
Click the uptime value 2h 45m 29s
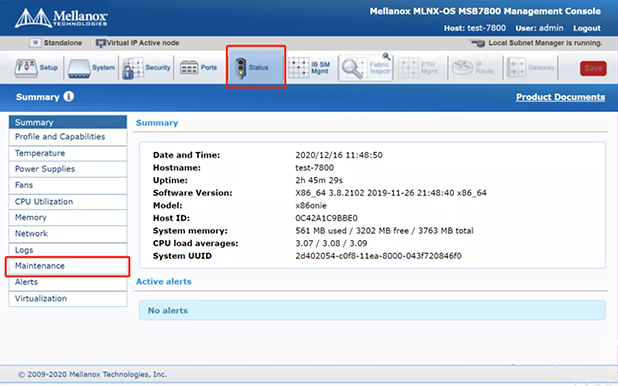point(319,180)
